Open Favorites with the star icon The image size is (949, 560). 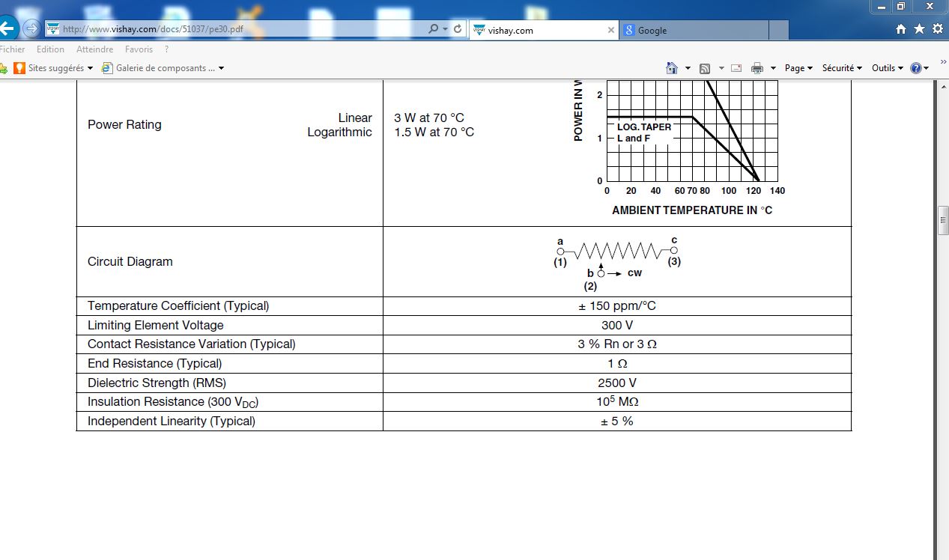click(x=919, y=29)
